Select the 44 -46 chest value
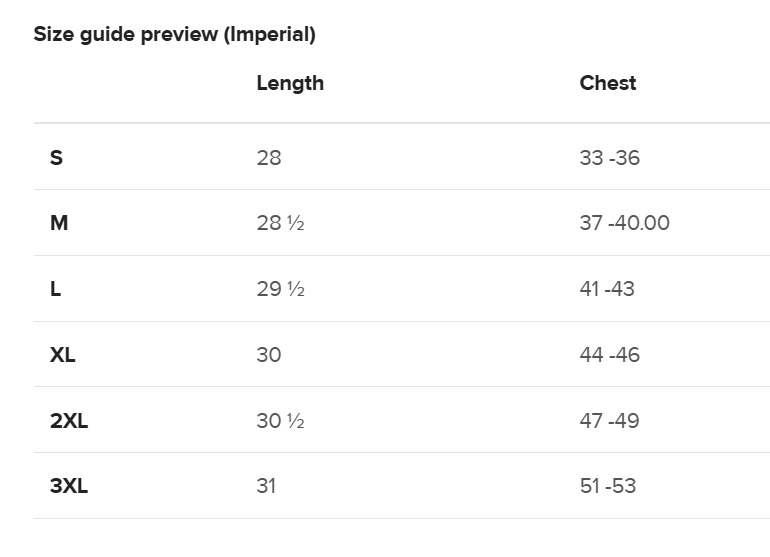The height and width of the screenshot is (557, 770). pyautogui.click(x=609, y=355)
